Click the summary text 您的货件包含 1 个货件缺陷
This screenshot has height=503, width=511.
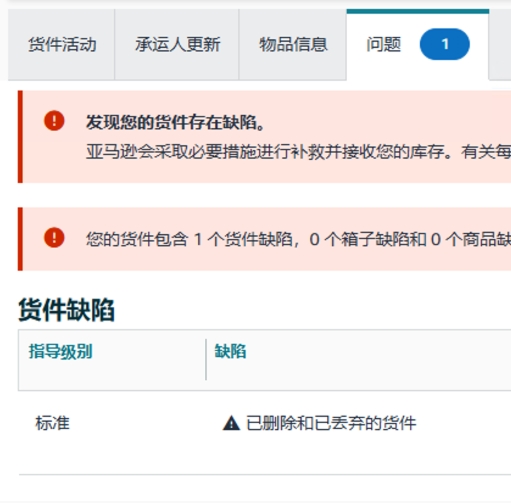point(298,239)
